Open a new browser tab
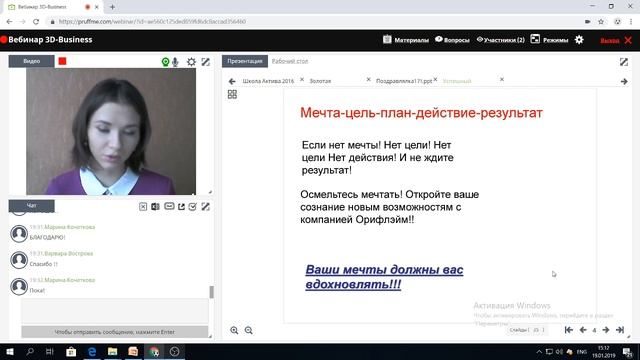The height and width of the screenshot is (360, 640). pos(112,7)
